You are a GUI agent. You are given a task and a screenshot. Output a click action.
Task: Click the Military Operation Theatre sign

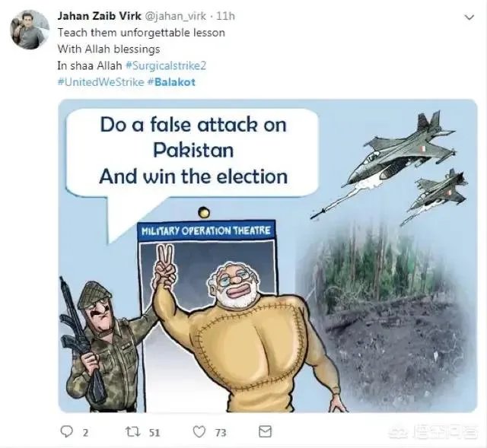(x=205, y=230)
